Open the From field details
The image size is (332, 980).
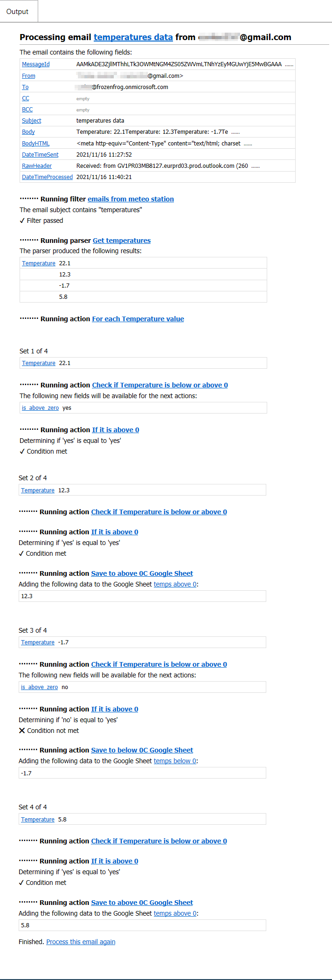[x=28, y=76]
